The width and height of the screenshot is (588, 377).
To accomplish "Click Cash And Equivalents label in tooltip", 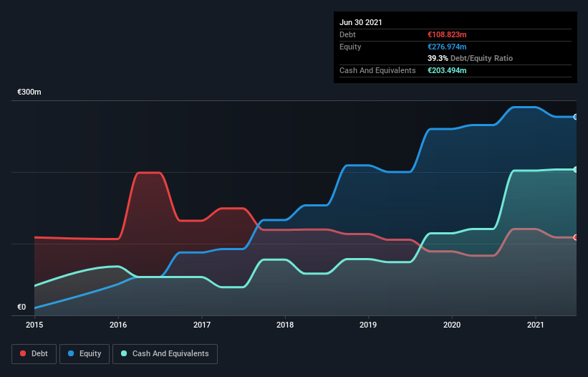I will coord(377,70).
